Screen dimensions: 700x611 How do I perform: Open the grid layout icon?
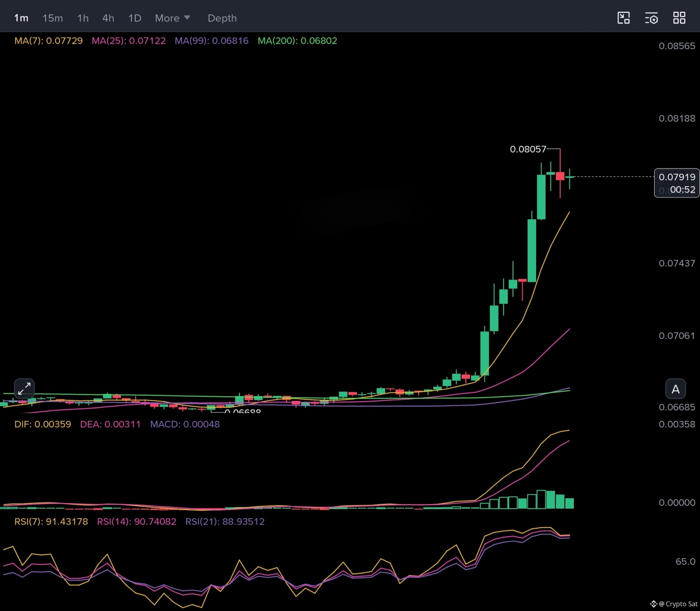tap(679, 18)
